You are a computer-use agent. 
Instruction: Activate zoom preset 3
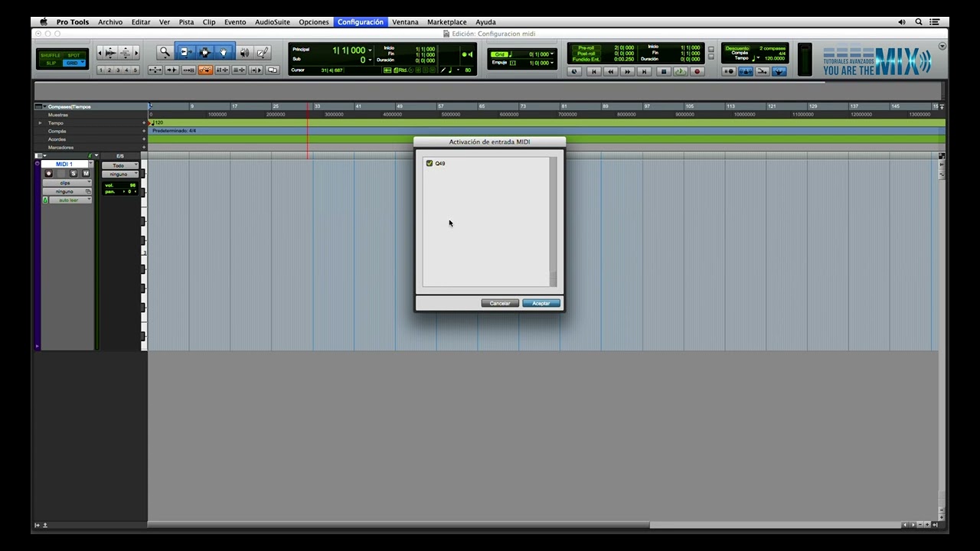pos(118,70)
